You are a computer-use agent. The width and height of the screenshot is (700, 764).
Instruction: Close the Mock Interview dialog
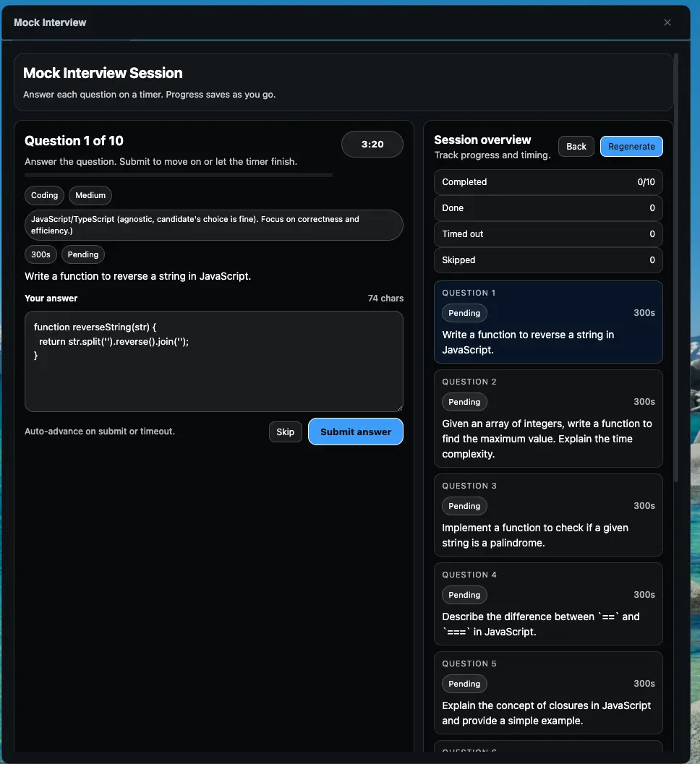pyautogui.click(x=667, y=22)
